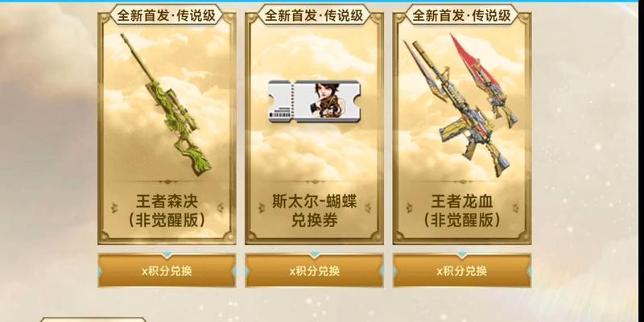644x322 pixels.
Task: Click the ornament left of 王者森决 title
Action: tap(114, 208)
